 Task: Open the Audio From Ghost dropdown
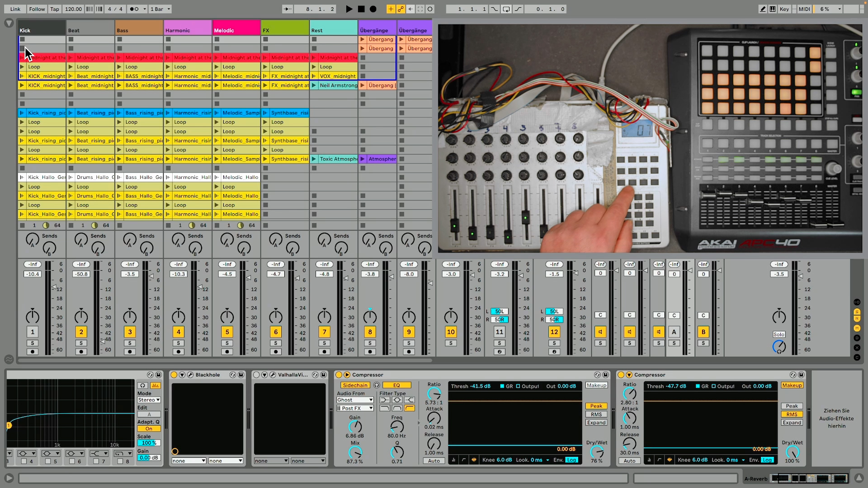click(x=355, y=400)
